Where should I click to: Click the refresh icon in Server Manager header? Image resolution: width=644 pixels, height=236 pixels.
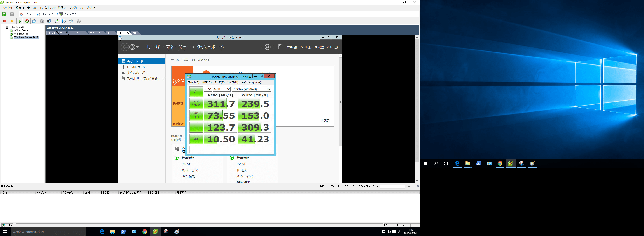[x=268, y=47]
